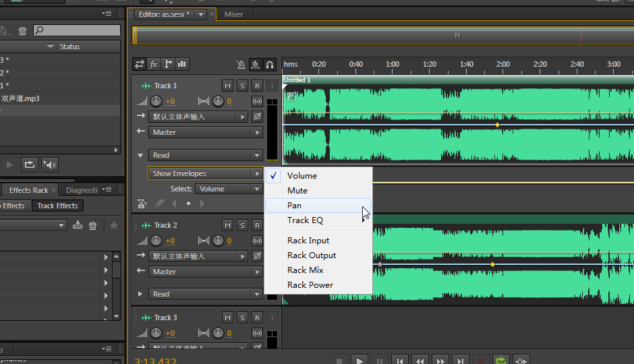Toggle Track 1 polarity reverse icon

(x=256, y=117)
